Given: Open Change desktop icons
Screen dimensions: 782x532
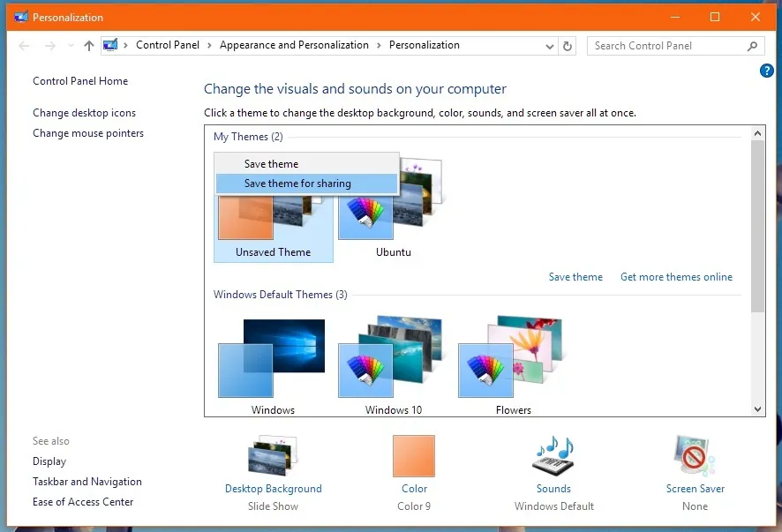Looking at the screenshot, I should point(84,113).
